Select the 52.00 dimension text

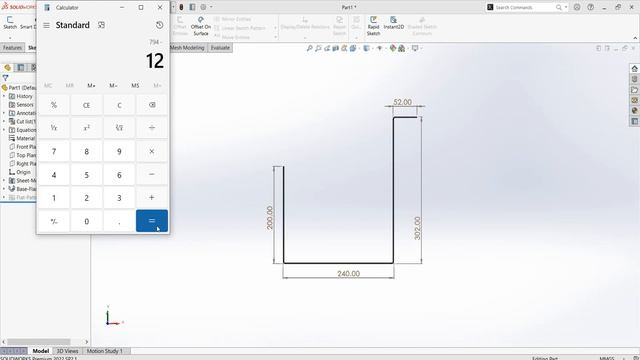point(402,102)
